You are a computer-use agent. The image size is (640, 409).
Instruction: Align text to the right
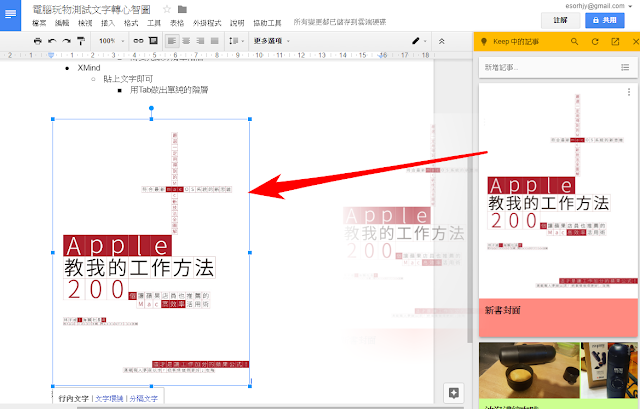point(200,41)
